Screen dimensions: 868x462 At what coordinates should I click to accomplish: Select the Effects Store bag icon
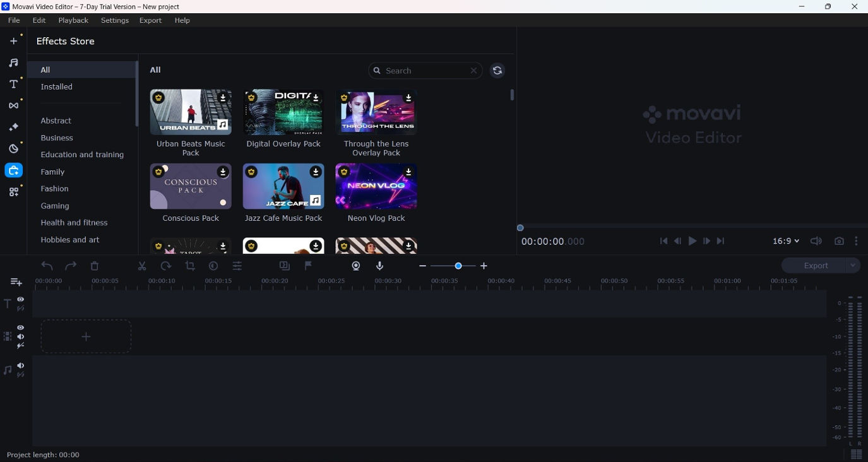[14, 170]
